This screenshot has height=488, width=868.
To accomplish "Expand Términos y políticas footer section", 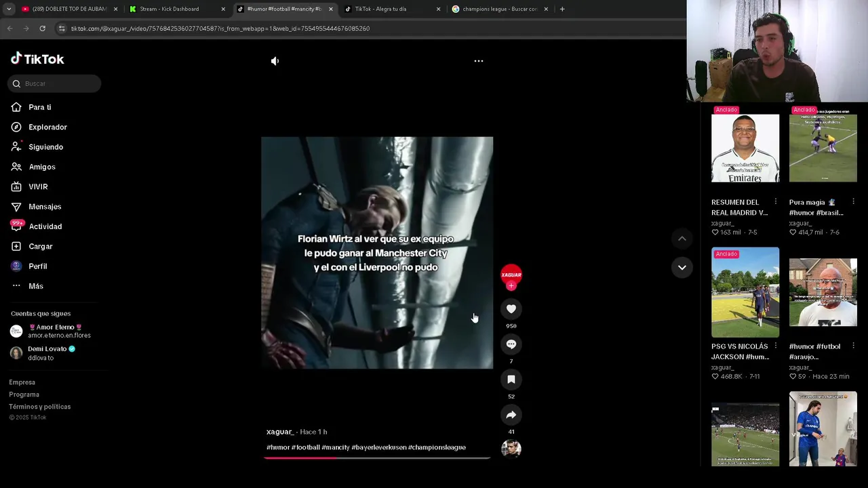I will coord(40,407).
